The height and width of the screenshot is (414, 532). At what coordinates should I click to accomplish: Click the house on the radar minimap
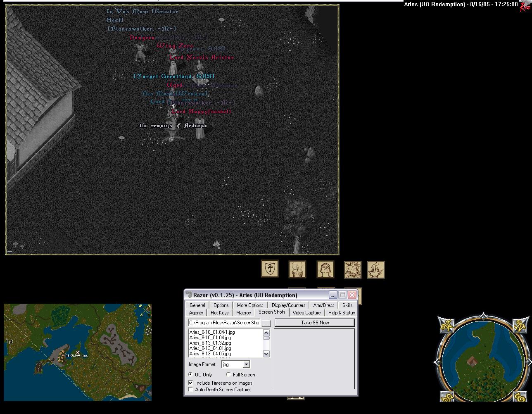click(472, 363)
